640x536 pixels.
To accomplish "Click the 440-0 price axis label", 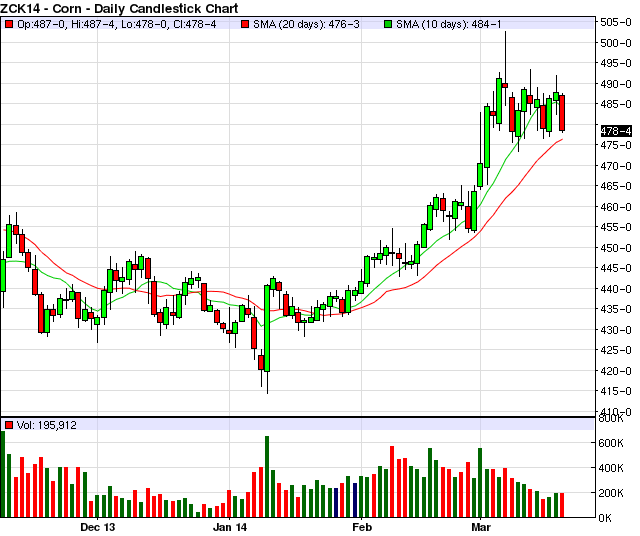I will 616,289.
